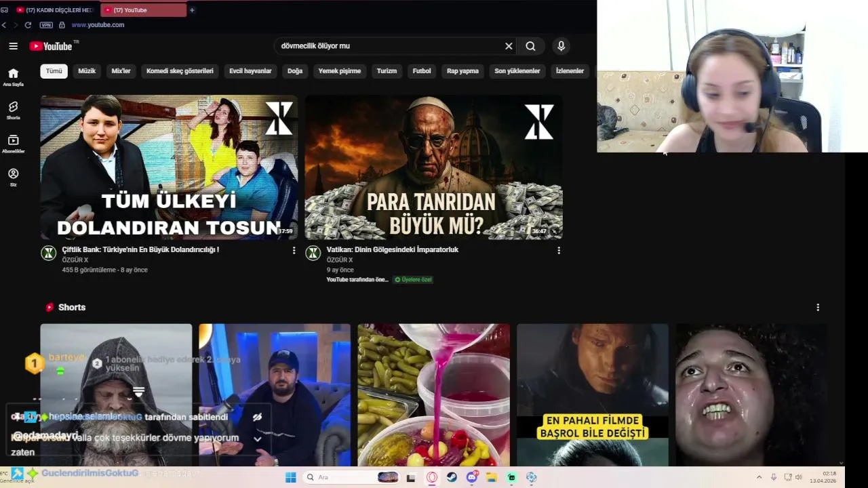
Task: Open options menu for Vatikan video
Action: pos(558,250)
